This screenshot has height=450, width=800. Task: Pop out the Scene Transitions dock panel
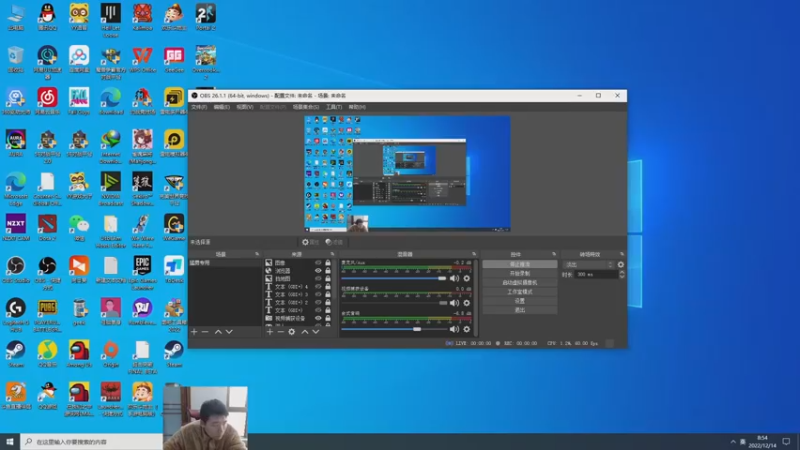coord(622,254)
